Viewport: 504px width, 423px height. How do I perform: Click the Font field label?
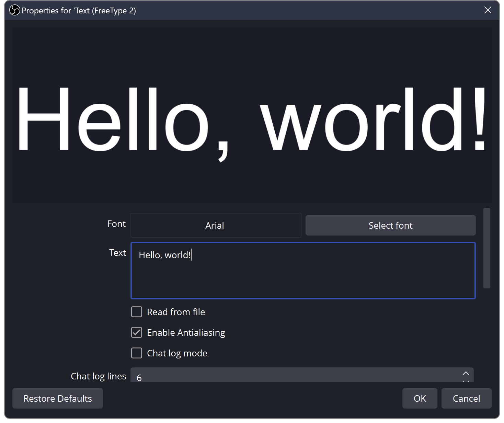(x=116, y=224)
